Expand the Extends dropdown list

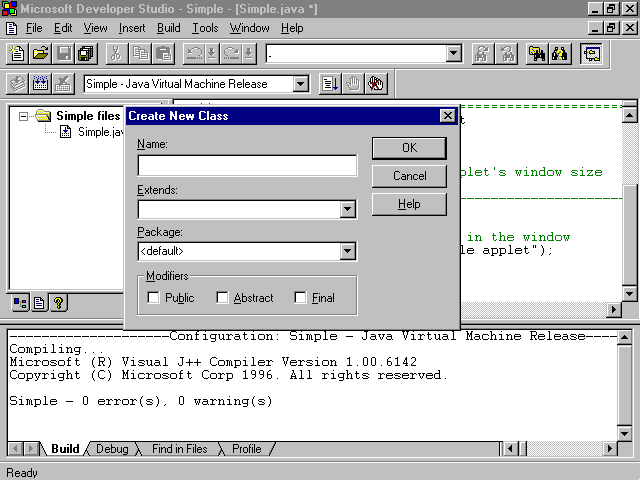[x=347, y=209]
